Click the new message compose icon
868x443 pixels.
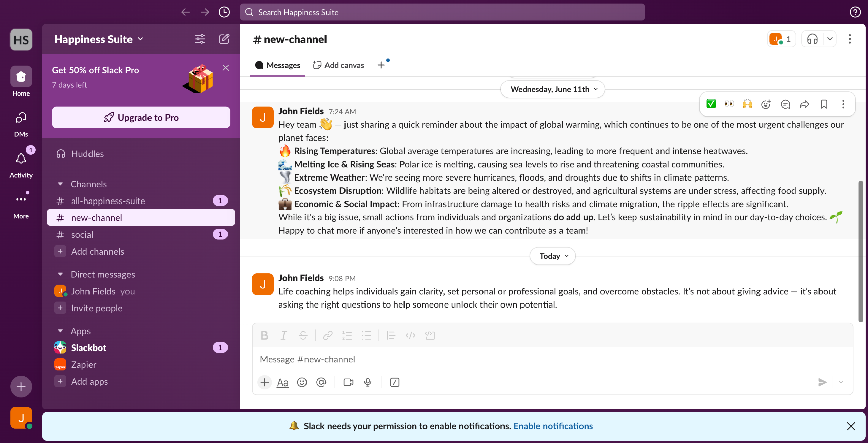tap(224, 39)
